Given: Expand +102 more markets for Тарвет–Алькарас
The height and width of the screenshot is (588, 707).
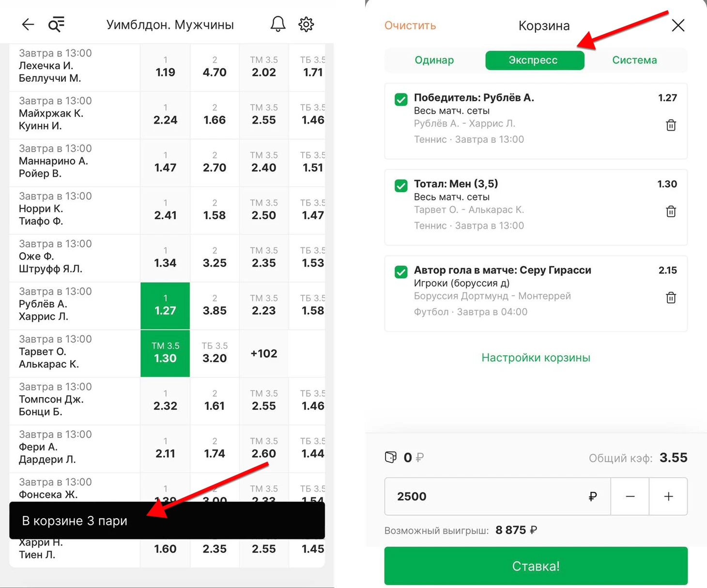Looking at the screenshot, I should [264, 353].
